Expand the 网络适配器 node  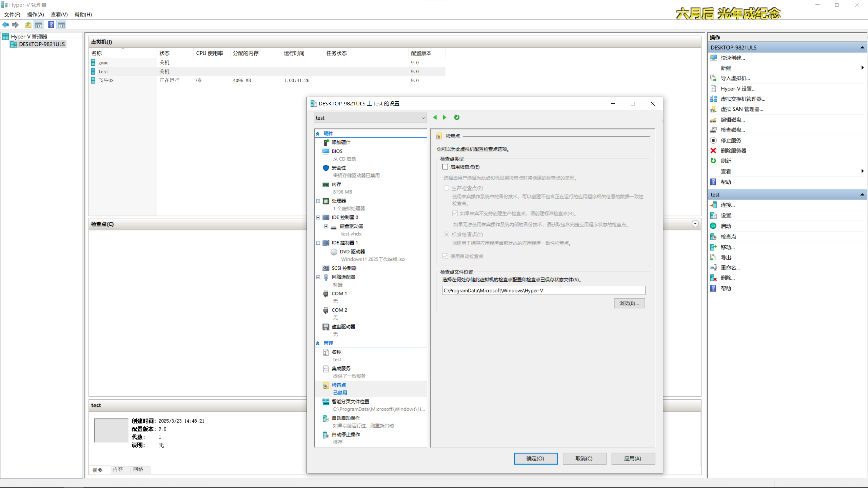318,277
